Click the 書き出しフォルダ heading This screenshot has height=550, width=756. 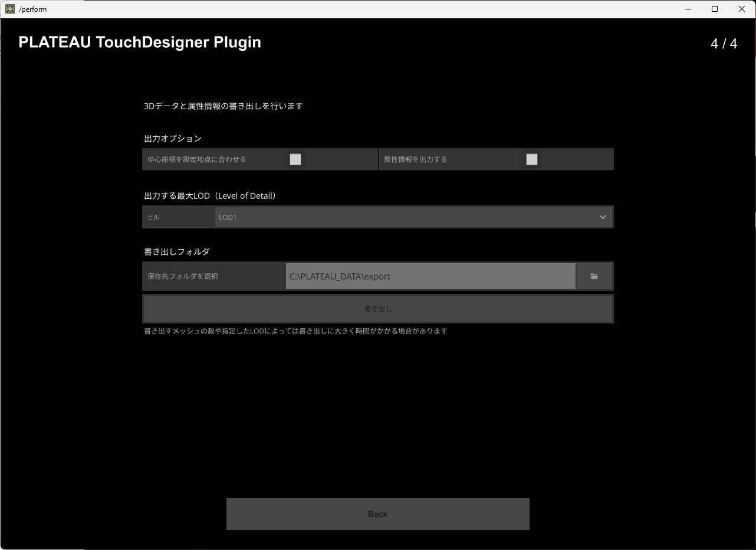point(177,252)
